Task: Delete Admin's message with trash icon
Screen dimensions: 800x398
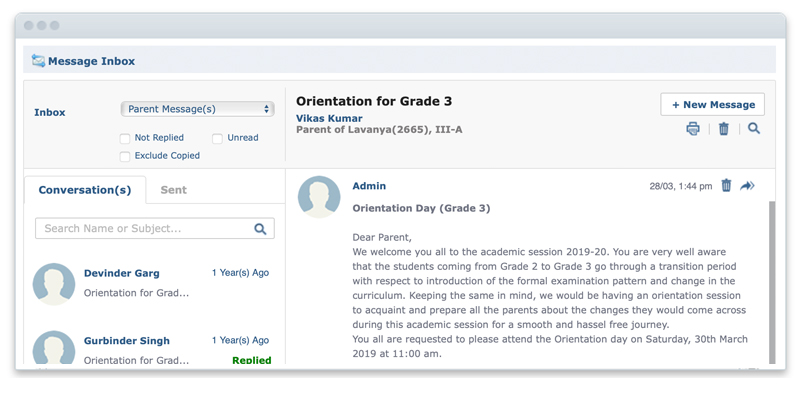Action: tap(726, 186)
